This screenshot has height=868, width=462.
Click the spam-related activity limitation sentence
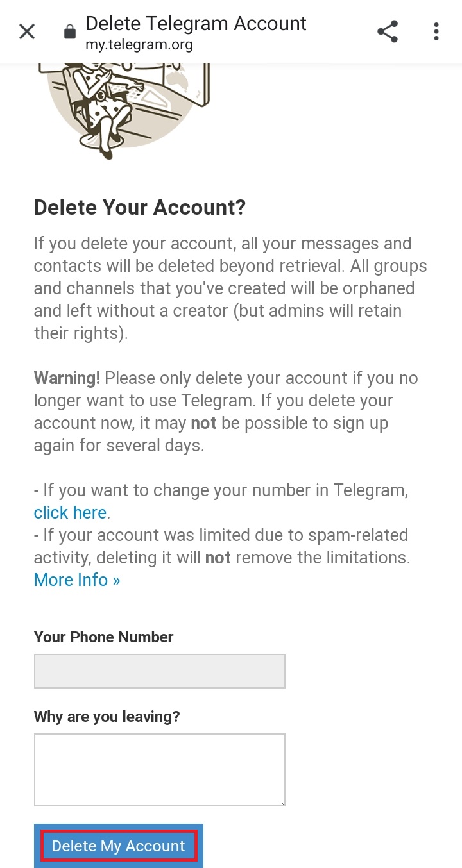(x=222, y=546)
